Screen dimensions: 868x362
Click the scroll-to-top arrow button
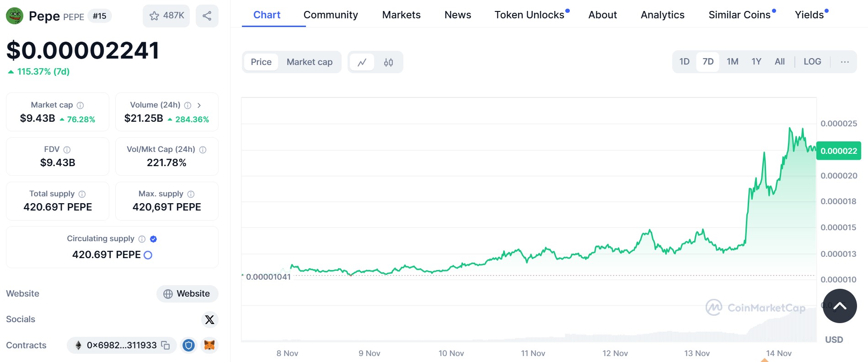coord(840,306)
